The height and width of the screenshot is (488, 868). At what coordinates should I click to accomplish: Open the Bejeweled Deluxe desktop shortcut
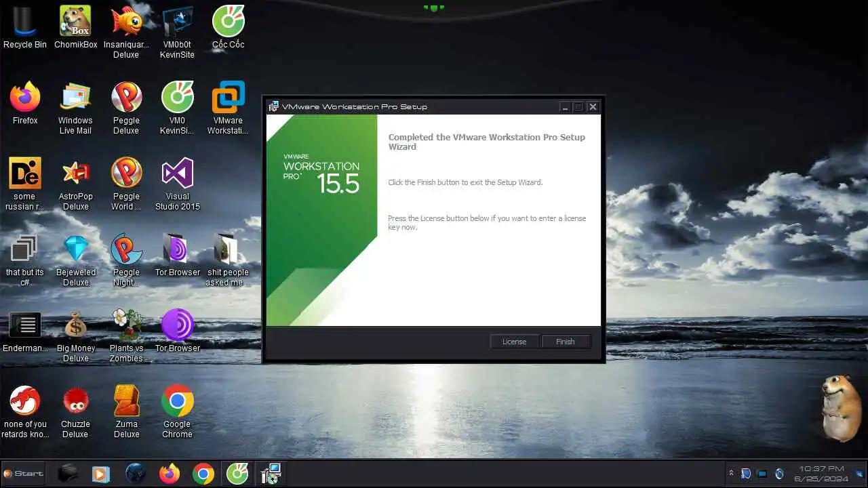coord(76,261)
